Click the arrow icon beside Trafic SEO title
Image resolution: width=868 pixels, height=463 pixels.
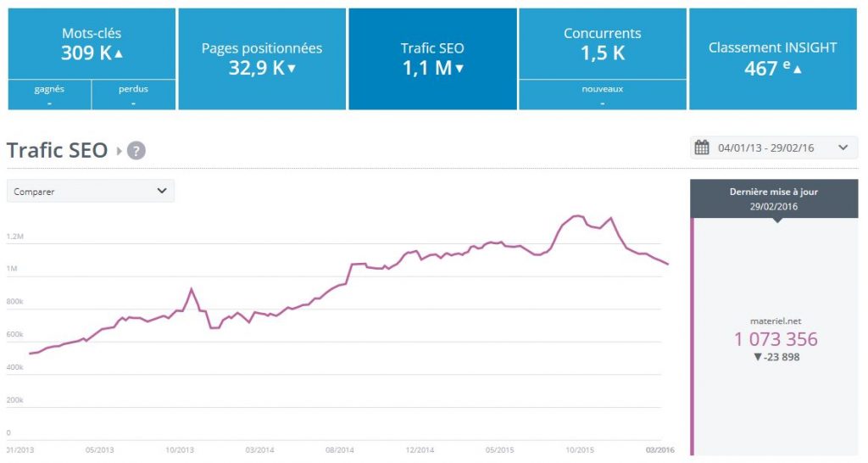(x=119, y=151)
